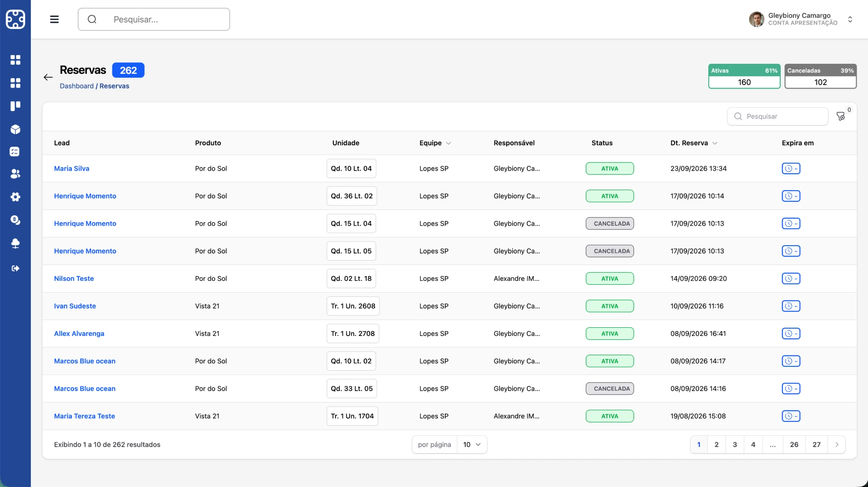Click the table Pesquisar search field
Screen dimensions: 868x487
(777, 116)
